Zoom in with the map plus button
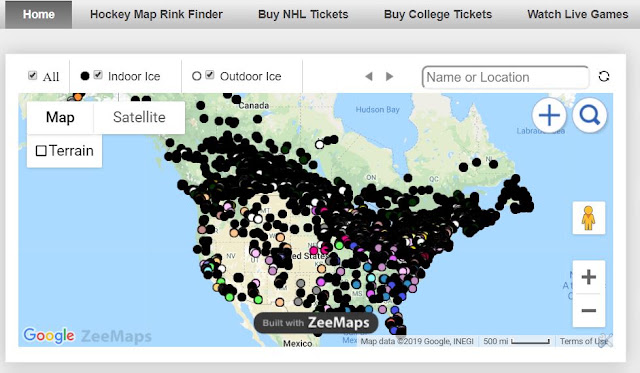This screenshot has width=640, height=373. (x=588, y=277)
